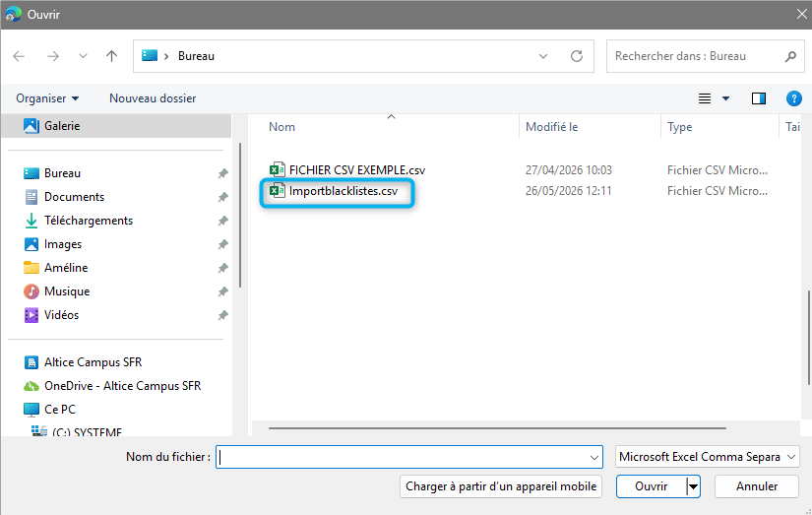812x515 pixels.
Task: Click the Ouvrir button
Action: click(x=651, y=486)
